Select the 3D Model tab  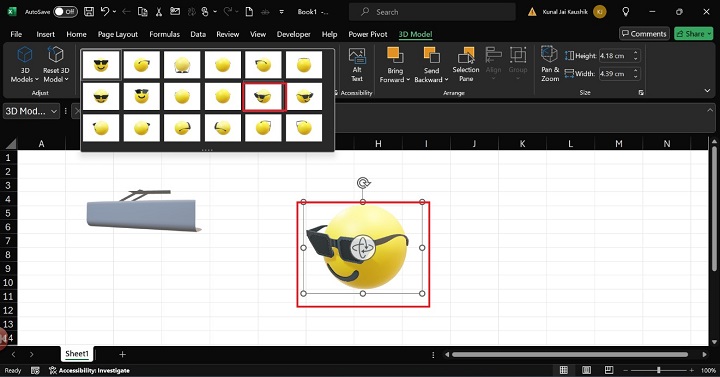pyautogui.click(x=415, y=34)
